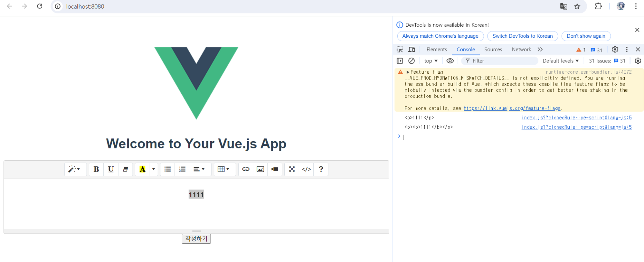Open DevTools customize three-dot menu
This screenshot has width=644, height=262.
pyautogui.click(x=627, y=50)
